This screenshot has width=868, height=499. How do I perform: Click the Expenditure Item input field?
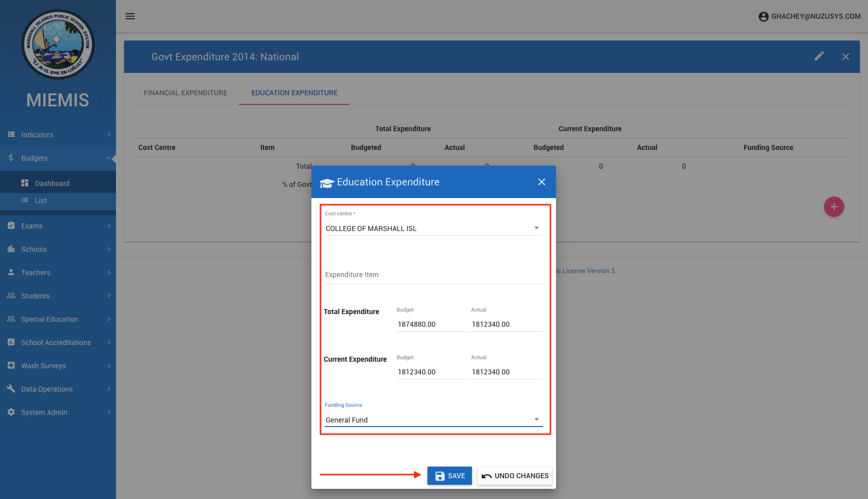point(433,275)
